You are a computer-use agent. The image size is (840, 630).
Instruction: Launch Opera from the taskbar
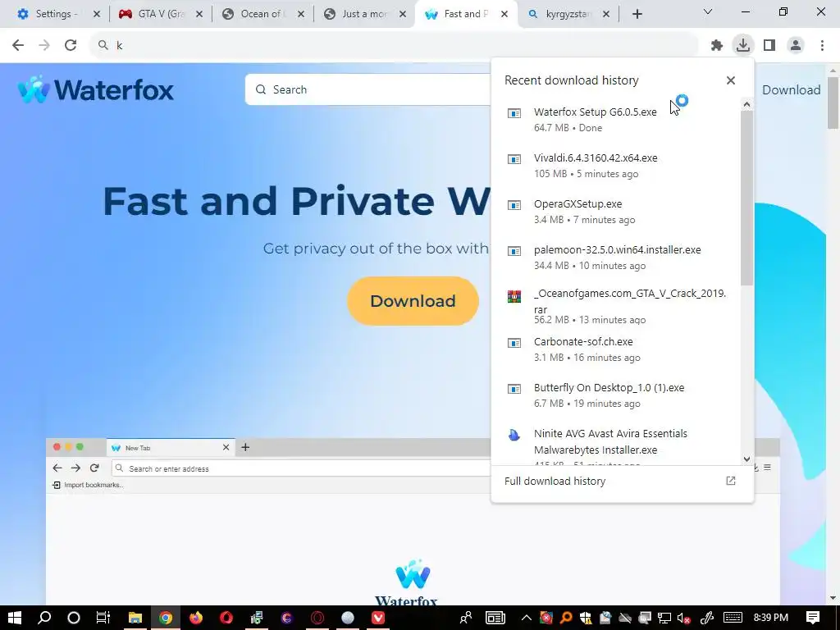(226, 618)
